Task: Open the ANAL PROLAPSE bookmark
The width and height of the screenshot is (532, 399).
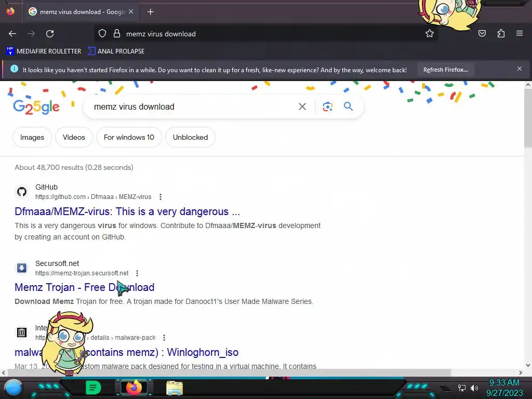Action: click(x=116, y=51)
